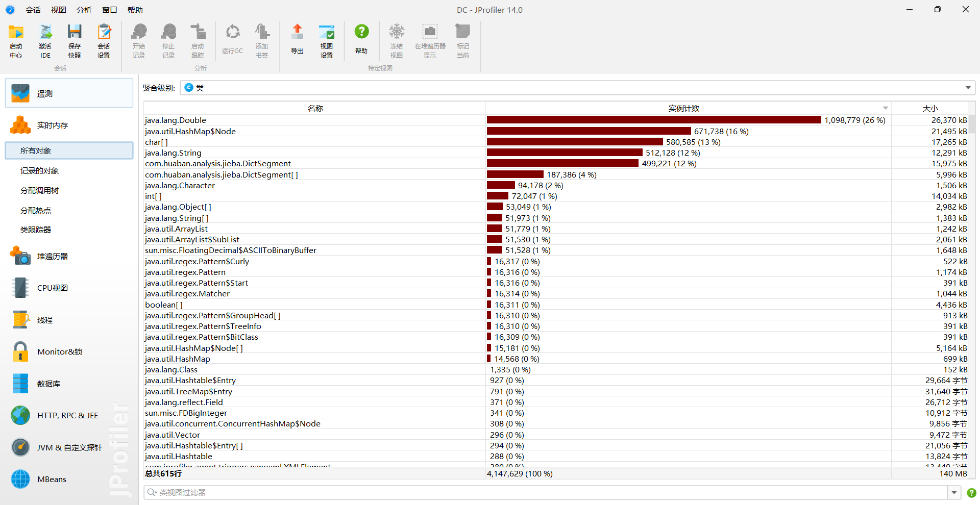The image size is (980, 505).
Task: Select the char[ ] row
Action: pos(556,142)
